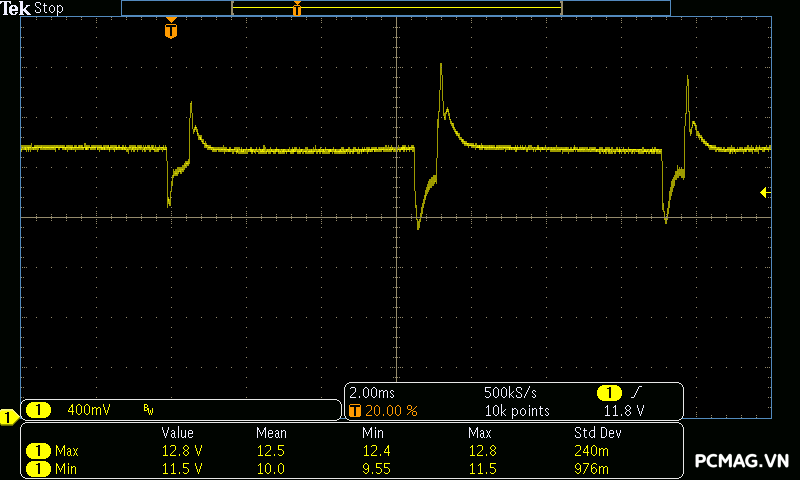Click the Min measurement row label
Image resolution: width=800 pixels, height=480 pixels.
tap(66, 468)
